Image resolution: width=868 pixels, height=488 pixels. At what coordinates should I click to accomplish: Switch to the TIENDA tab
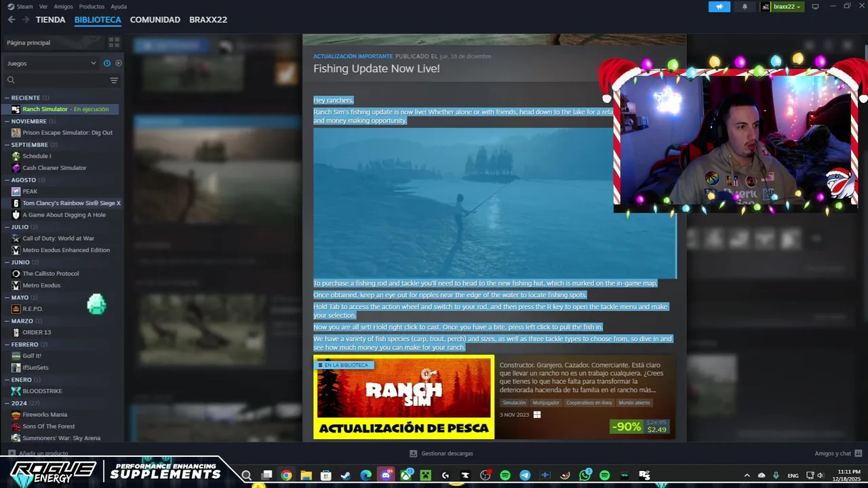[50, 20]
